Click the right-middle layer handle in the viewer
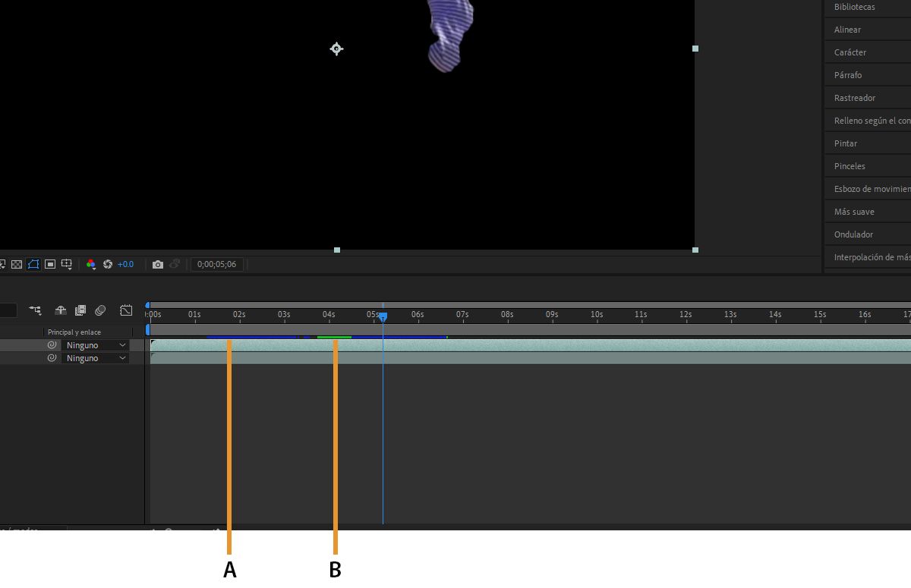The width and height of the screenshot is (911, 588). click(695, 49)
